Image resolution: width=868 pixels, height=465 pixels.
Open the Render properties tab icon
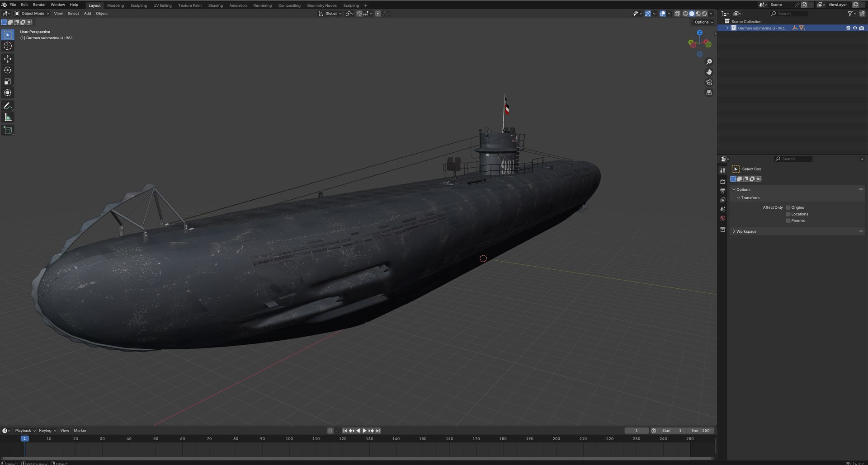tap(723, 182)
